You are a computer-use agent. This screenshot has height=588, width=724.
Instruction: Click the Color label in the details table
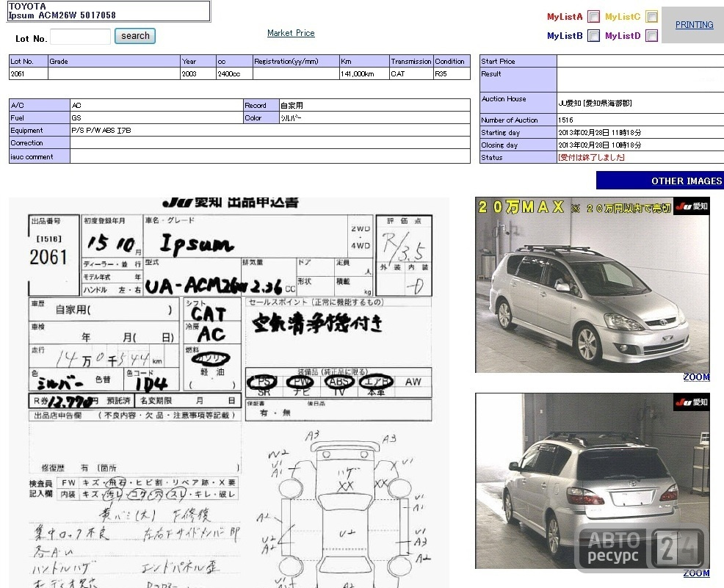pyautogui.click(x=261, y=117)
